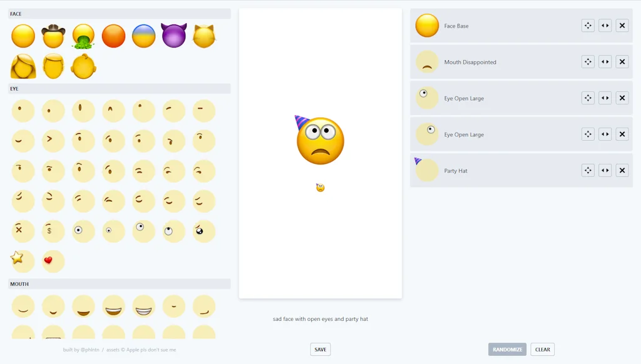Select the heart eye decoration

pyautogui.click(x=53, y=261)
